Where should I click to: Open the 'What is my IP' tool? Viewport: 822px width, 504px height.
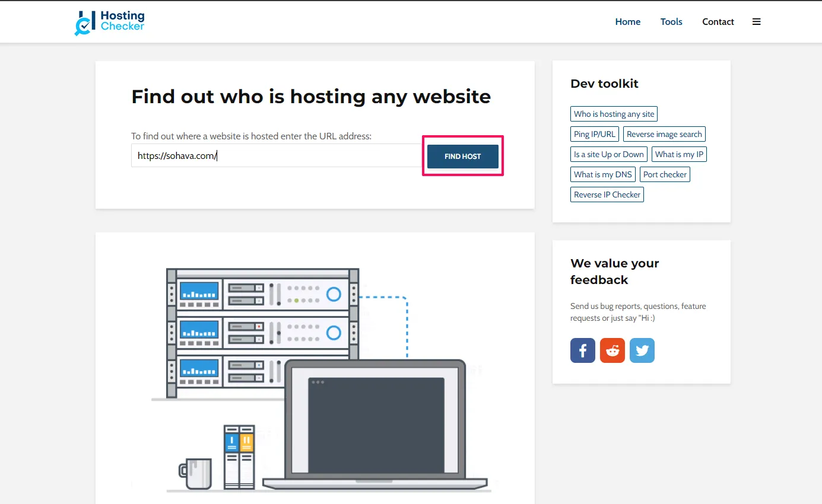(x=679, y=154)
